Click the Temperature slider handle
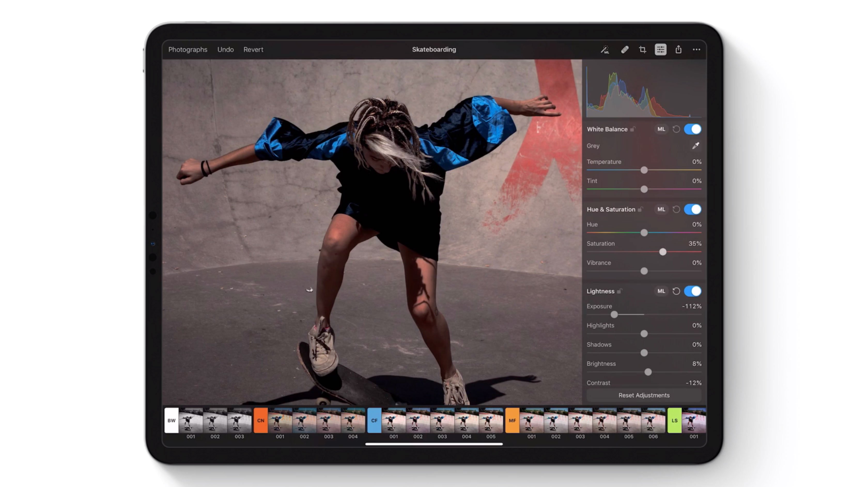Viewport: 868px width, 487px height. point(644,170)
